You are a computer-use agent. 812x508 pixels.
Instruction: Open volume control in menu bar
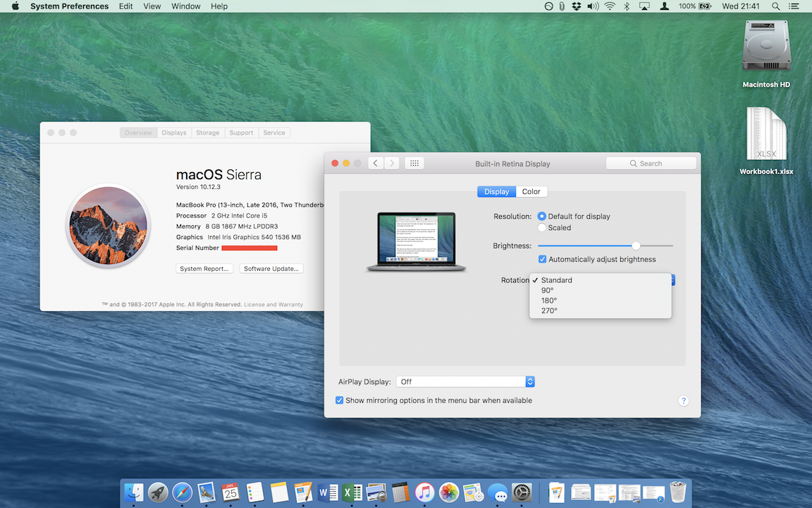click(x=593, y=6)
